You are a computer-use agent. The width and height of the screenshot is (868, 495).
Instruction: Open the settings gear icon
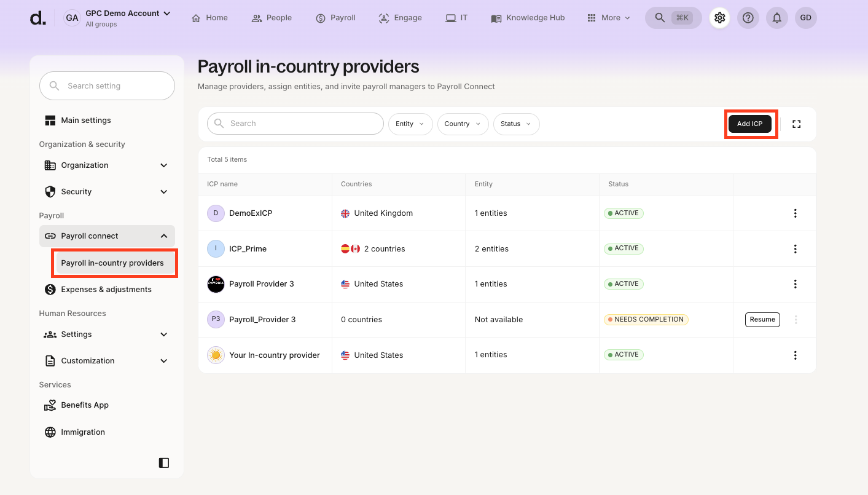tap(719, 18)
